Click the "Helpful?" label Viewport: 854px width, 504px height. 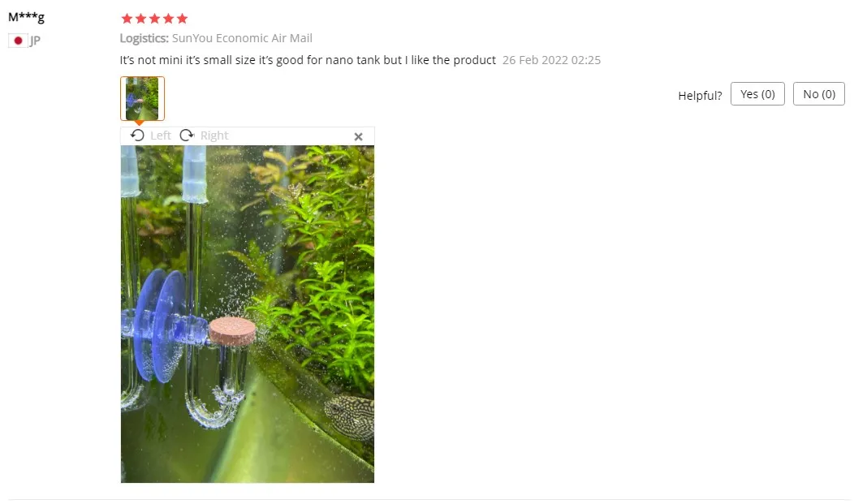(700, 96)
